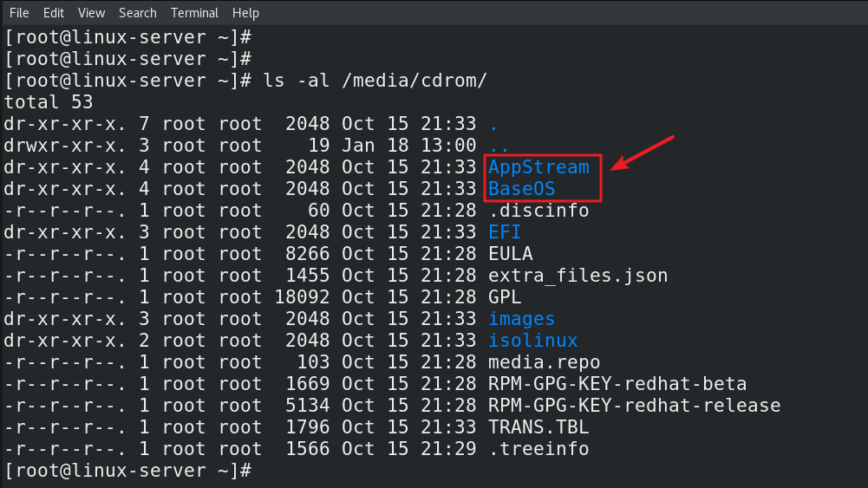Click the GPL file name
This screenshot has width=868, height=488.
tap(505, 297)
